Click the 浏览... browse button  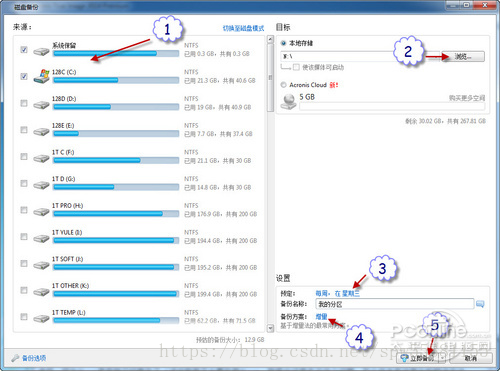coord(463,57)
